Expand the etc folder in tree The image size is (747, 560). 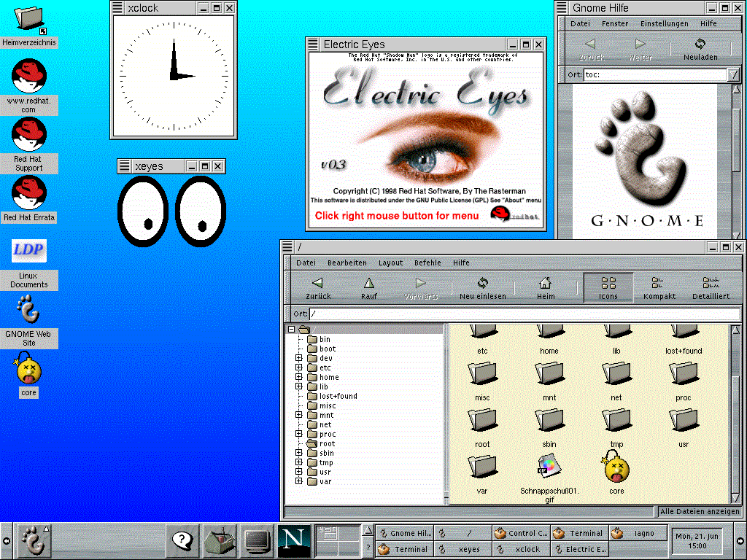(x=299, y=367)
